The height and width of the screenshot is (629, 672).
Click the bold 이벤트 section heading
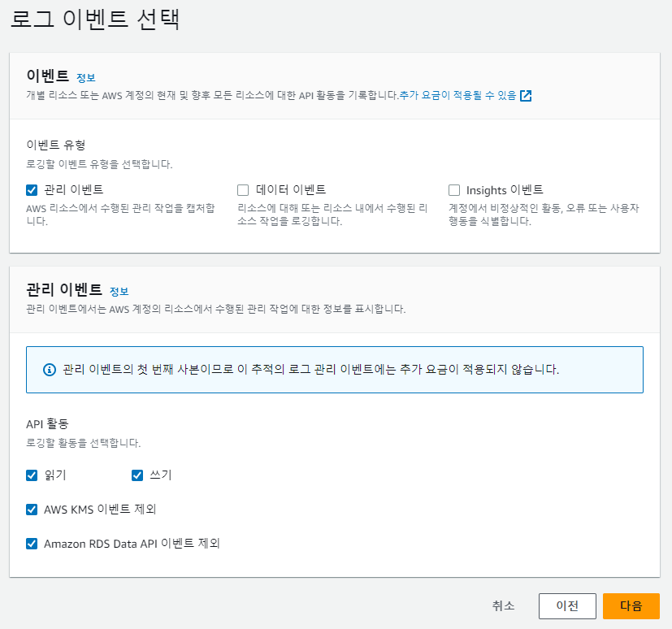[48, 76]
